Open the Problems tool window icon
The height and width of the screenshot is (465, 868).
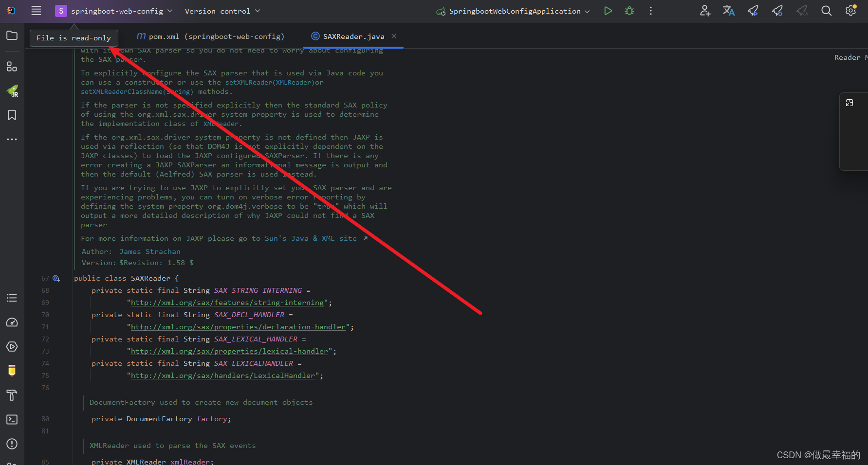(x=12, y=444)
